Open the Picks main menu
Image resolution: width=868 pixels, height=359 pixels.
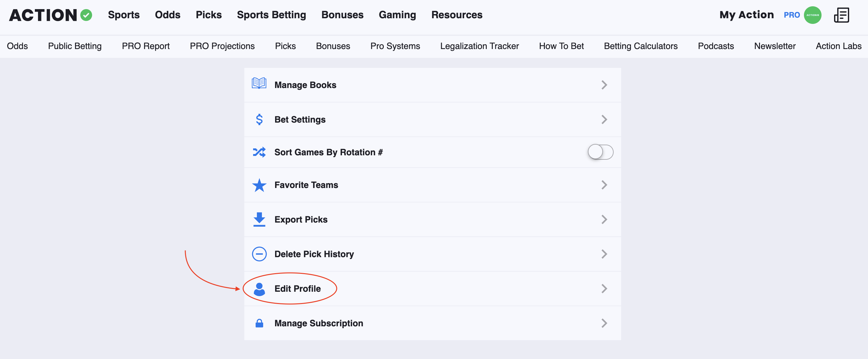coord(209,15)
